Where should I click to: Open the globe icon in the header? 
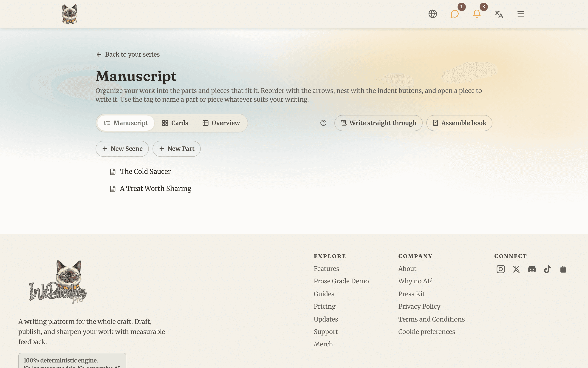coord(433,14)
